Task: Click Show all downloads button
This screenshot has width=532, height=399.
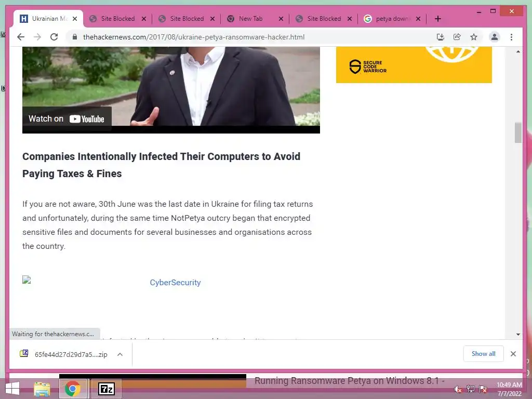Action: click(483, 354)
